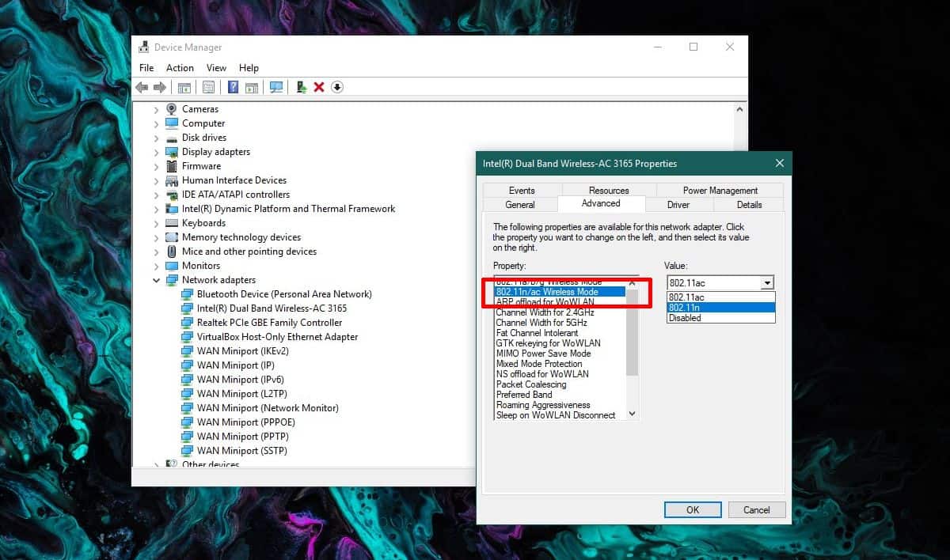Click the OK button

point(693,509)
